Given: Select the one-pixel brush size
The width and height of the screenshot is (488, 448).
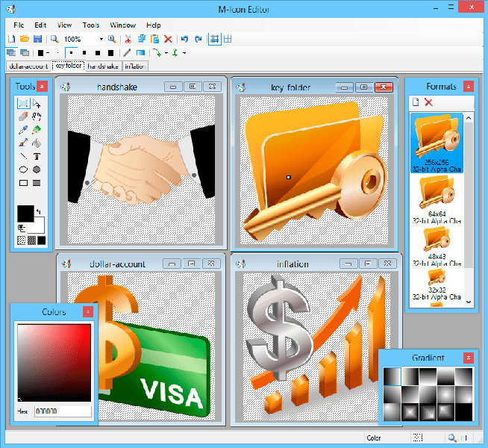Looking at the screenshot, I should pyautogui.click(x=57, y=53).
